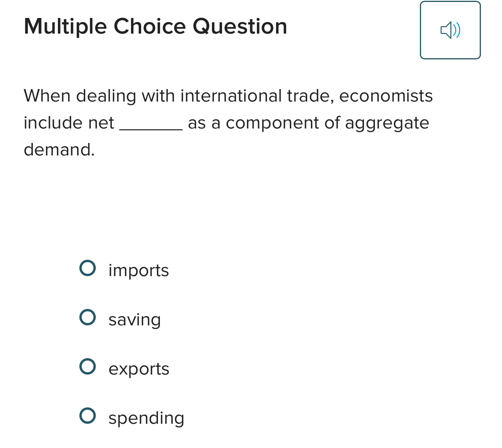The width and height of the screenshot is (502, 448).
Task: Click the word spending in the options
Action: point(146,418)
